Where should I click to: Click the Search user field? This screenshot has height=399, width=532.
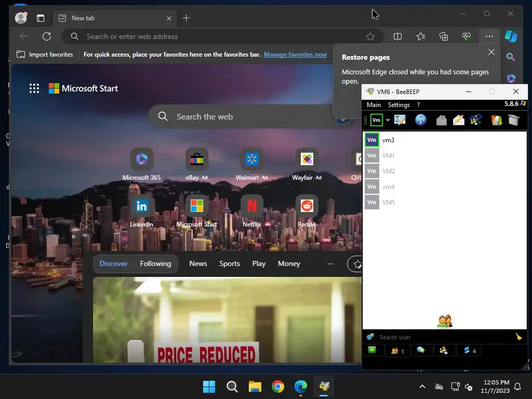445,337
